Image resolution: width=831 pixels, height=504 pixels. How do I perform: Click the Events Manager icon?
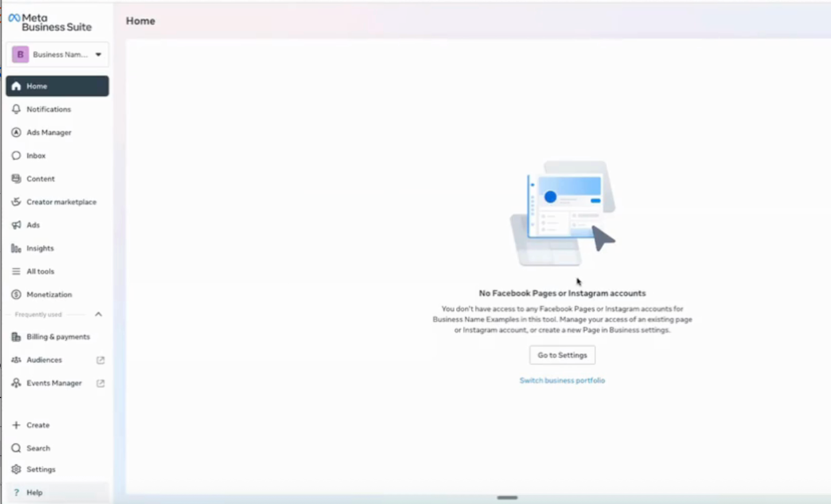[16, 383]
